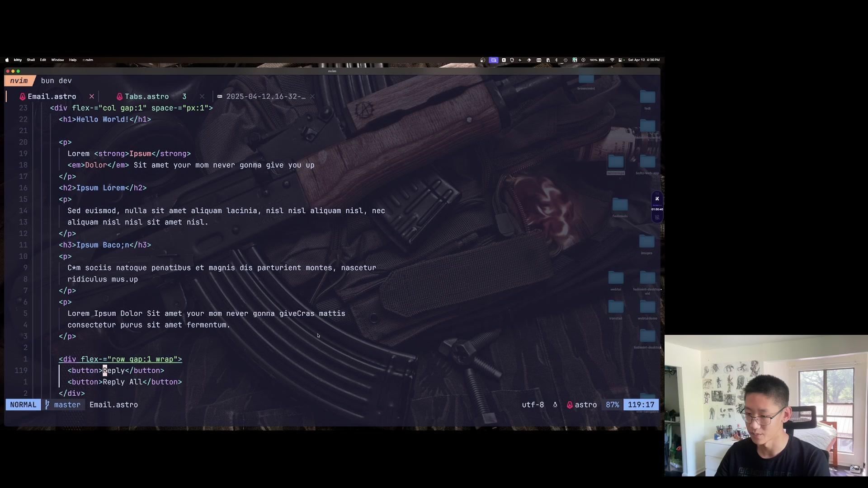The image size is (868, 488).
Task: Click the K logo on recording widget
Action: tap(657, 199)
